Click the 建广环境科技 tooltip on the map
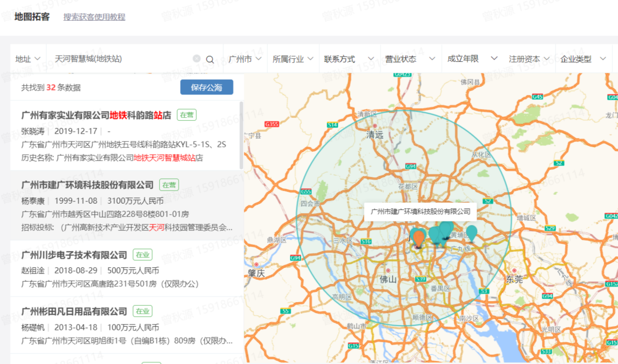Screen dimensions: 618x364 click(x=422, y=211)
